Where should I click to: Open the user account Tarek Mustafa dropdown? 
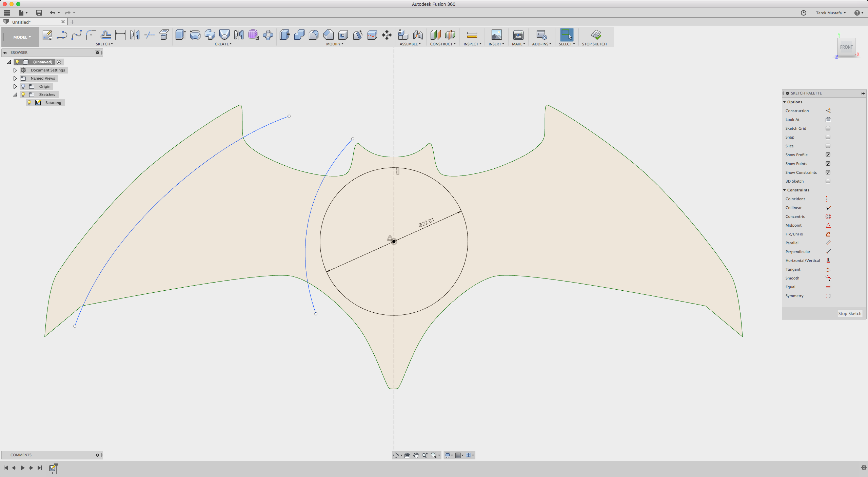point(831,13)
